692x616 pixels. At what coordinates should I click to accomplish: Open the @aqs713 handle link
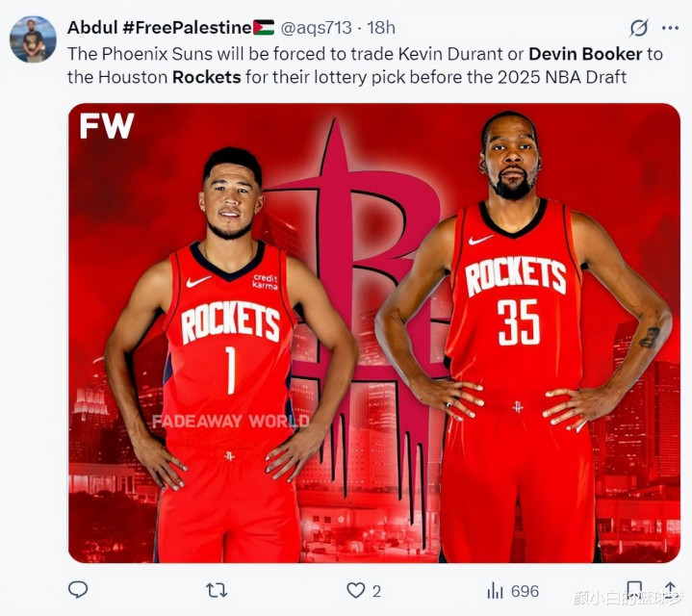316,28
